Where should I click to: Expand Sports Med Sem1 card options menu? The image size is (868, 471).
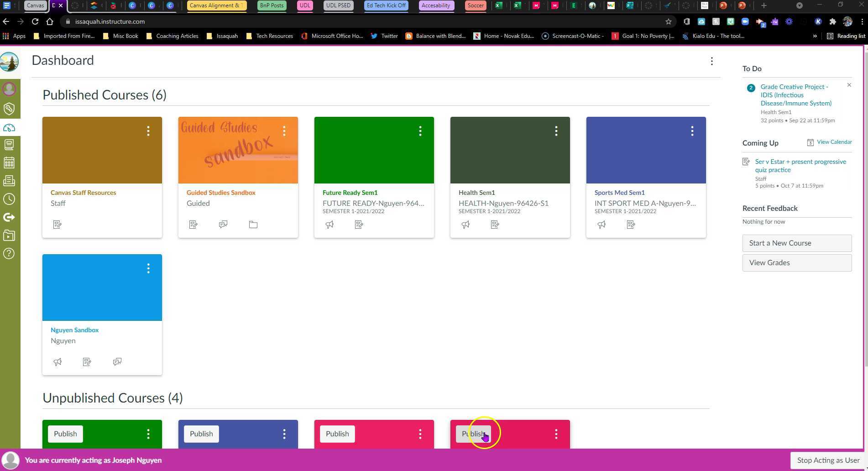tap(692, 131)
